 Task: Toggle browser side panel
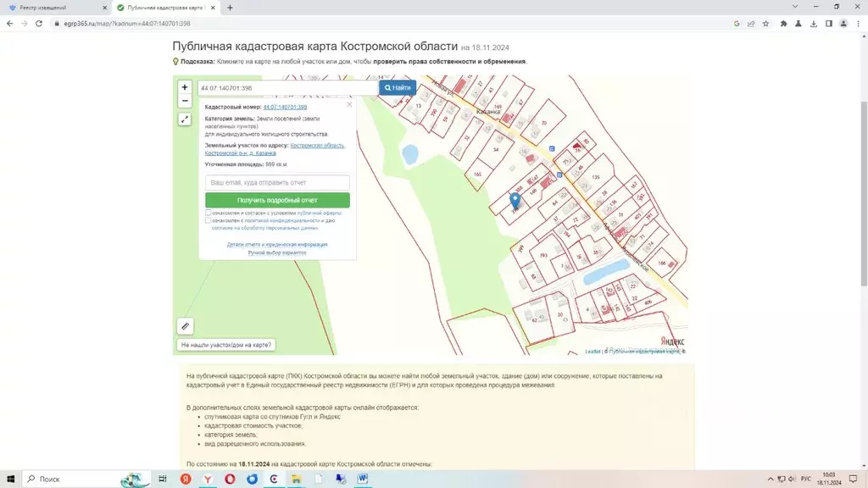829,24
